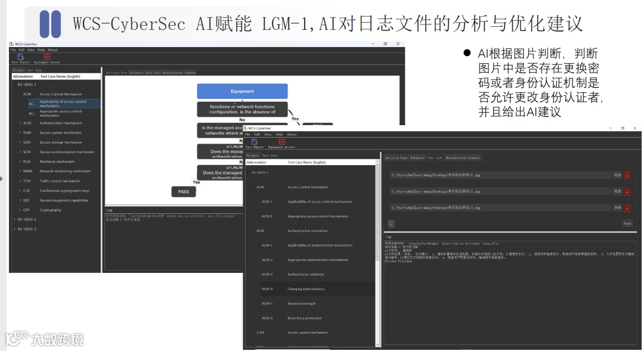Select ACM-2 row in front window

coord(310,216)
